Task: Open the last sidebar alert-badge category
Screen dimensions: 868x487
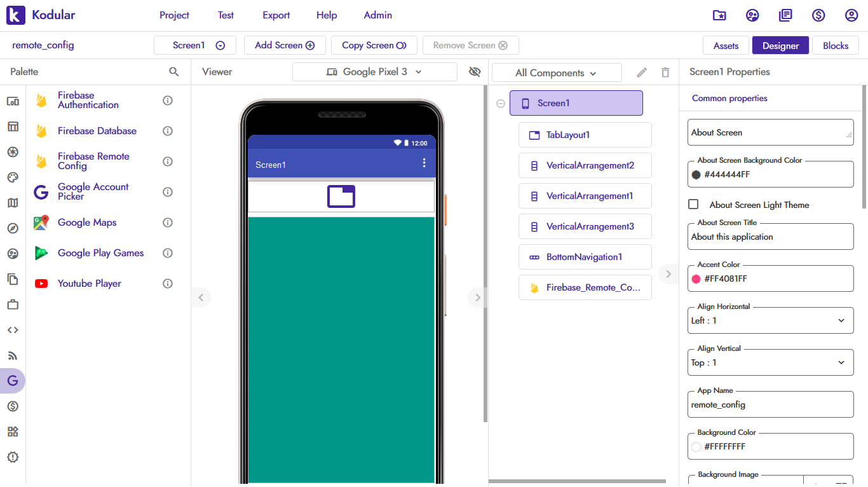Action: point(13,457)
